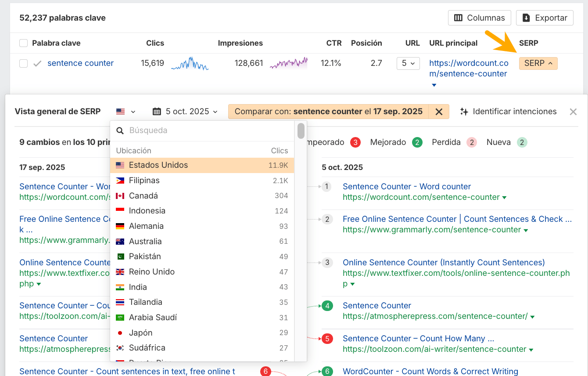Collapse the SERP panel via the SERP button
The image size is (588, 376).
[538, 63]
